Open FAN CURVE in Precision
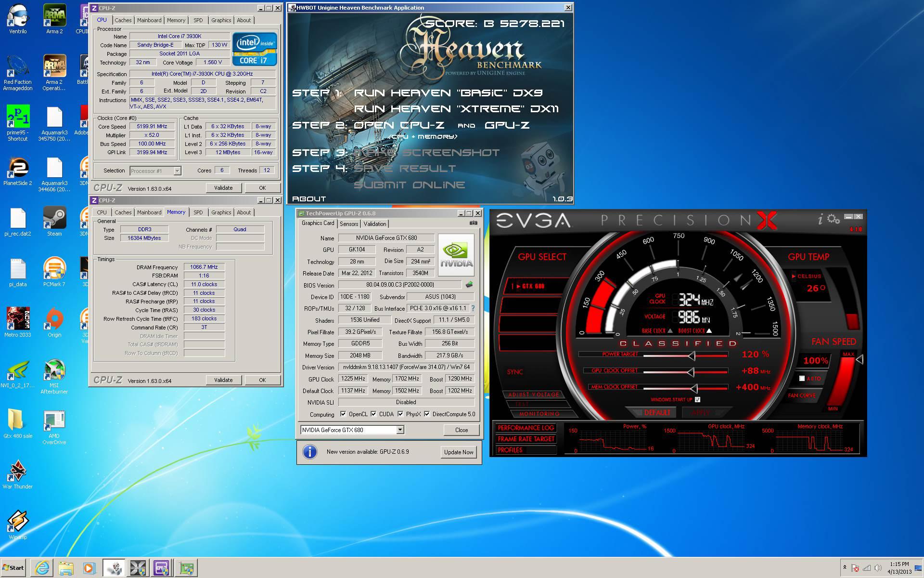This screenshot has height=578, width=924. [802, 395]
